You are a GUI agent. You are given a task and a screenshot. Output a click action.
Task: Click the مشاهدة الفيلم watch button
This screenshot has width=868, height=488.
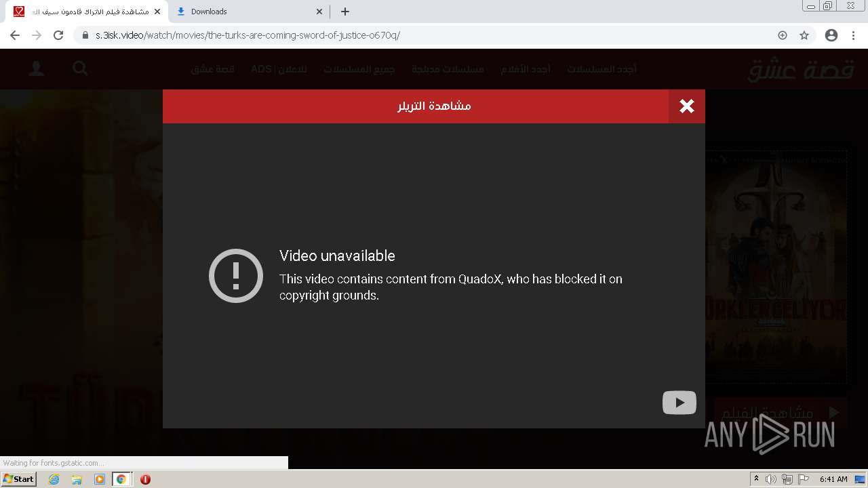pos(779,412)
